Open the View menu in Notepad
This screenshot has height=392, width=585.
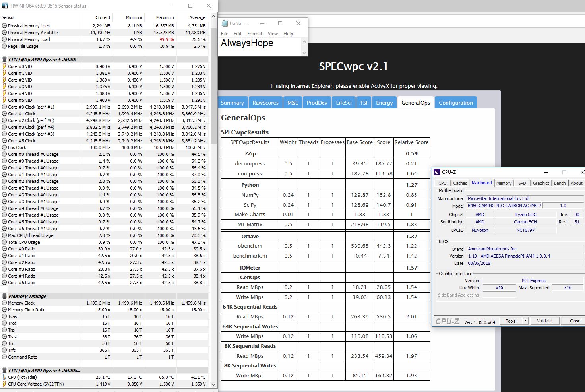[x=273, y=34]
